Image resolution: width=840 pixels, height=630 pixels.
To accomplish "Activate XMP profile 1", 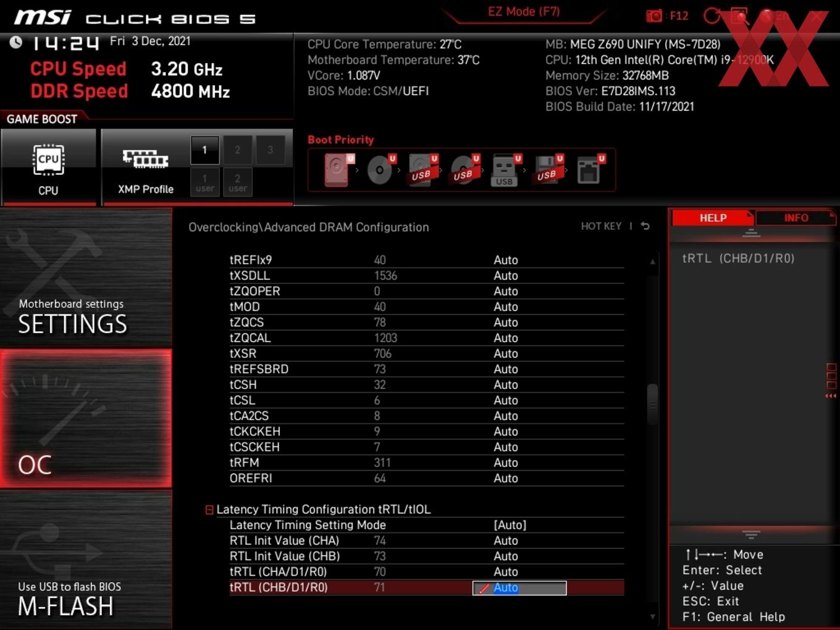I will 204,150.
